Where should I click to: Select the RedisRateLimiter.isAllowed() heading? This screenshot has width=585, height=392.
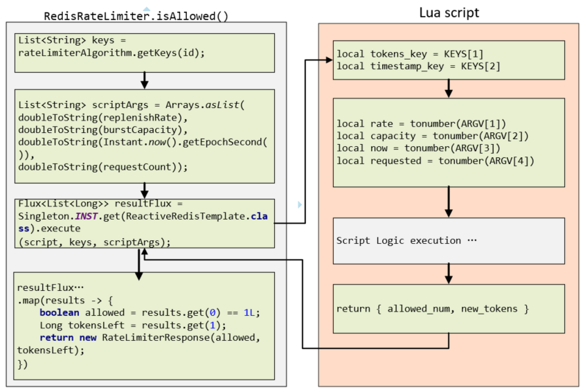[136, 16]
